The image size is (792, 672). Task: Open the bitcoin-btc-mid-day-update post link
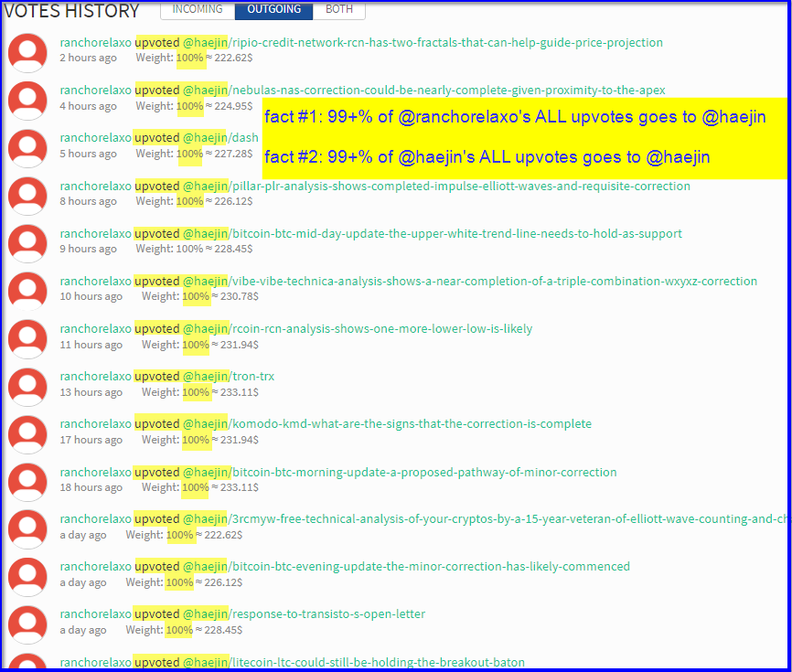(x=432, y=233)
